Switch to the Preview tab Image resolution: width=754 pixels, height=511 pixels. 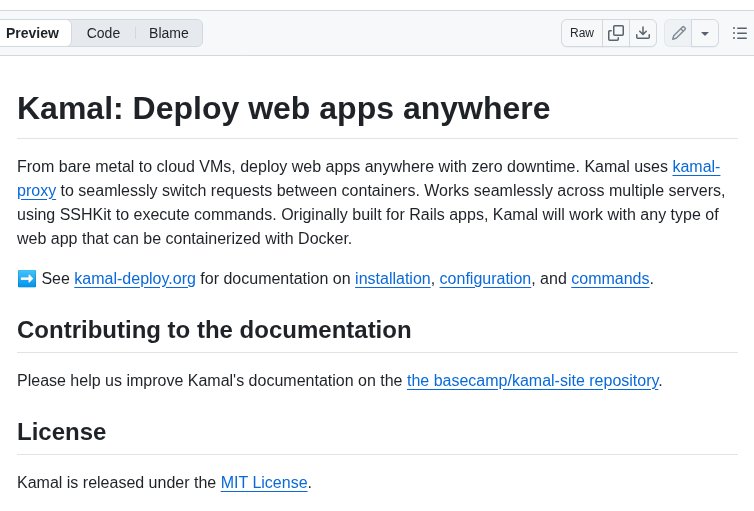[32, 33]
